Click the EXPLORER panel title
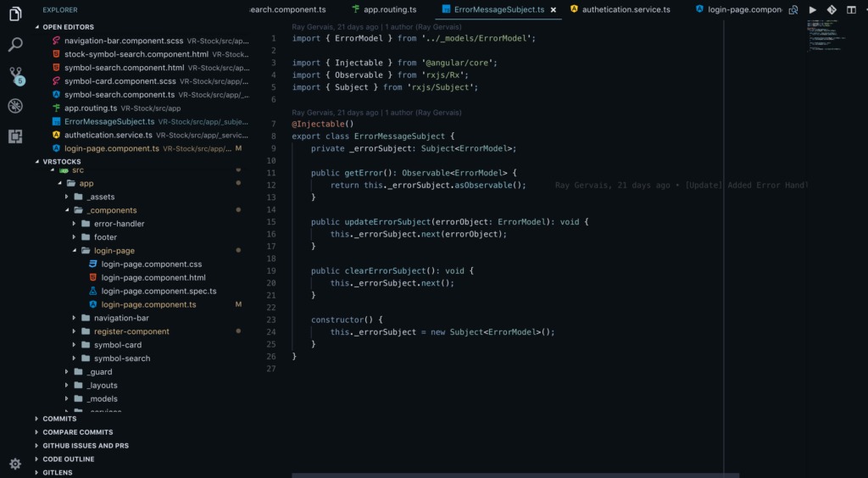868x478 pixels. pyautogui.click(x=60, y=10)
